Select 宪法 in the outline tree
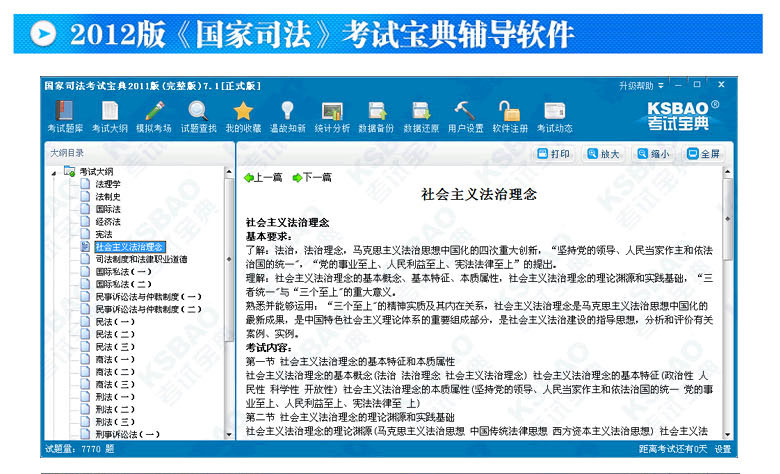This screenshot has width=780, height=474. [104, 234]
